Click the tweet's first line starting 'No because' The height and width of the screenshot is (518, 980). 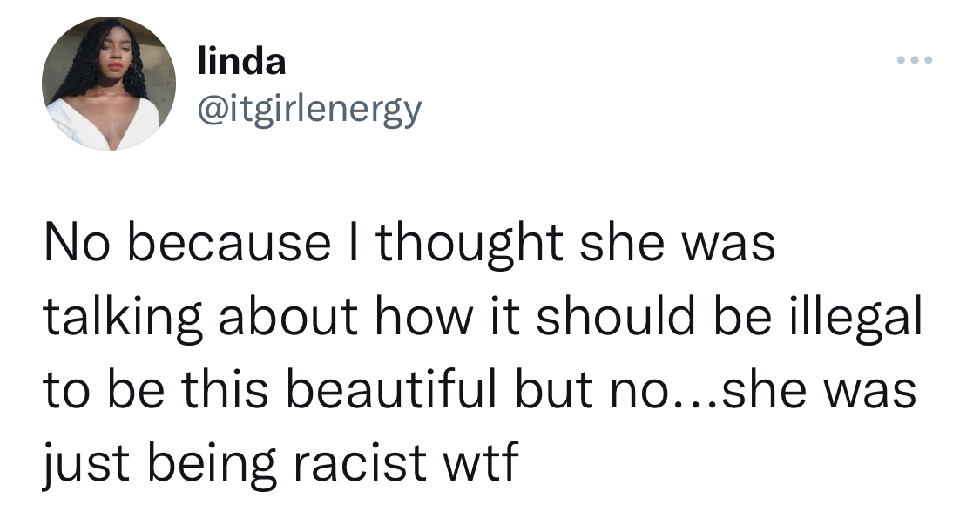pos(409,245)
